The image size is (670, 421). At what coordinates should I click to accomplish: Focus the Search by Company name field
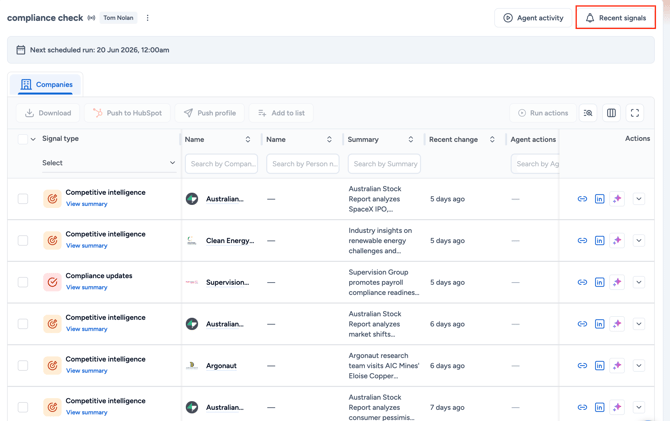coord(221,164)
